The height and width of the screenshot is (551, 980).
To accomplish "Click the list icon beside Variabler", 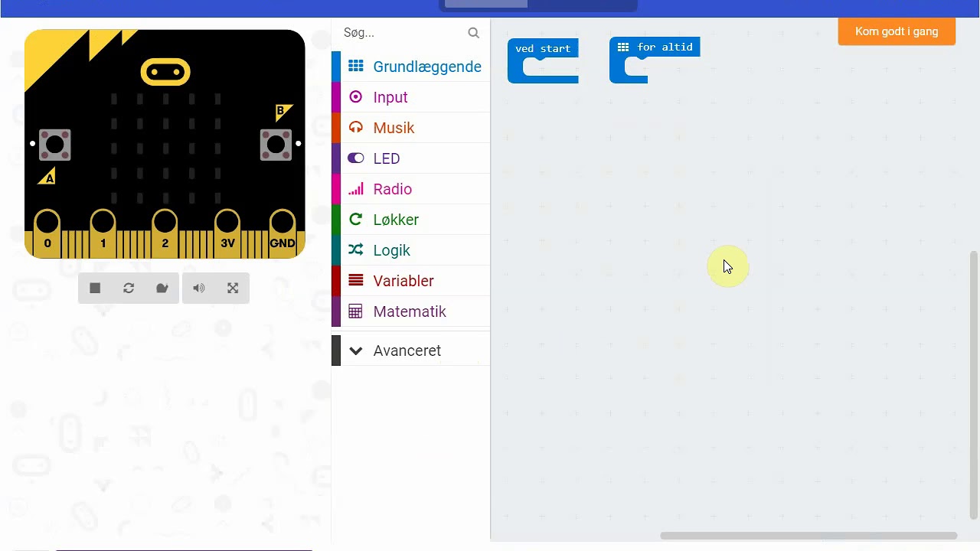I will pyautogui.click(x=355, y=280).
